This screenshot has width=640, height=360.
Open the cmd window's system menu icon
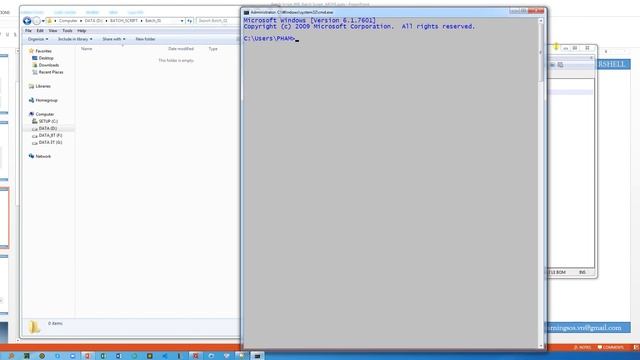pyautogui.click(x=246, y=12)
